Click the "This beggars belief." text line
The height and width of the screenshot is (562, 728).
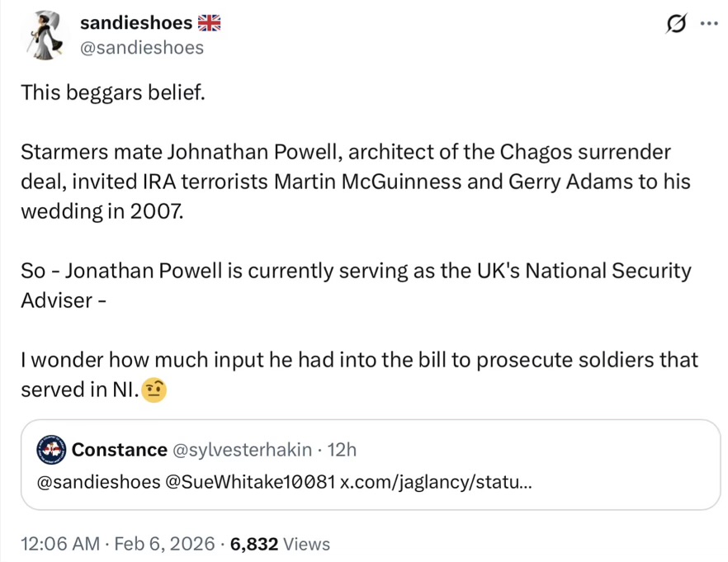pos(111,92)
